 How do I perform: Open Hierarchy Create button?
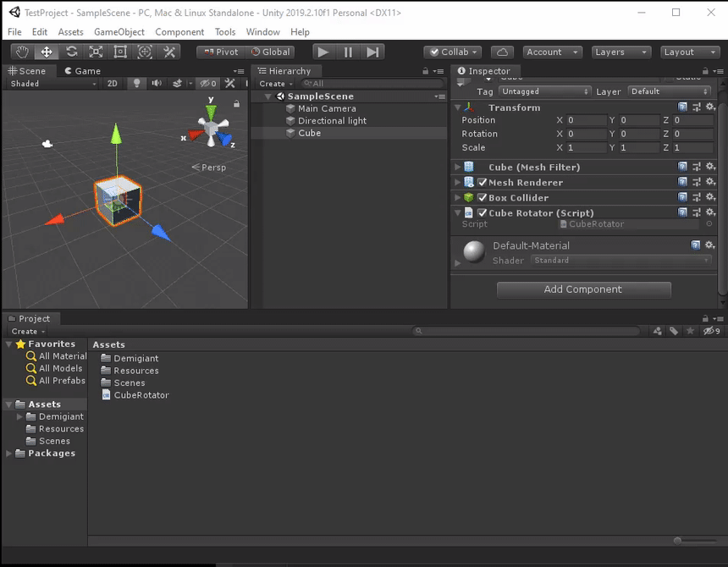[276, 84]
